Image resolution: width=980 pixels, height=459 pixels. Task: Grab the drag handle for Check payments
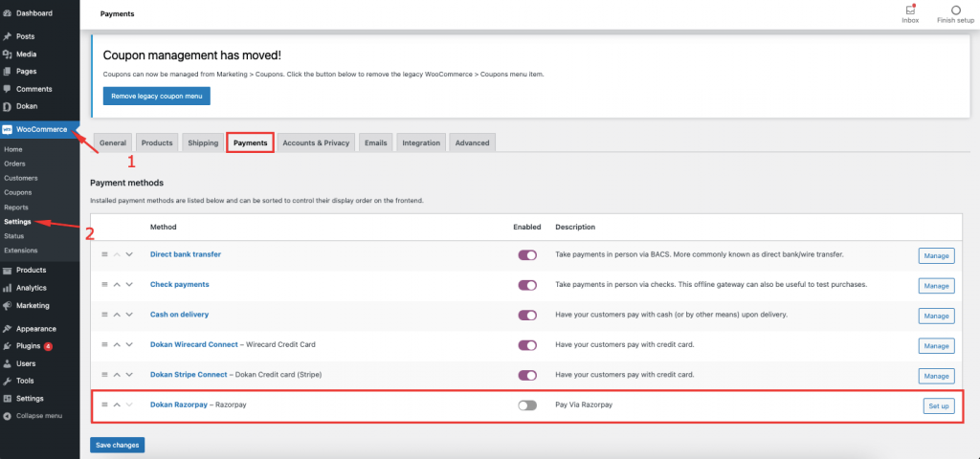(104, 285)
